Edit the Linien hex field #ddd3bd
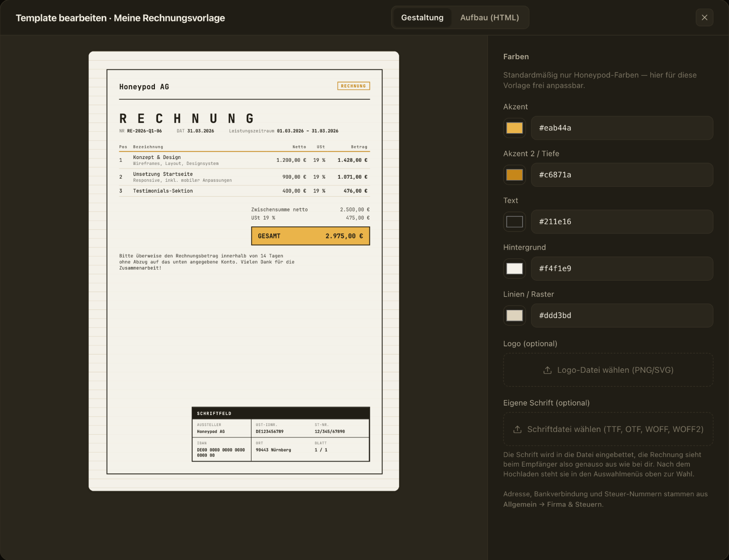This screenshot has height=560, width=729. pyautogui.click(x=622, y=315)
